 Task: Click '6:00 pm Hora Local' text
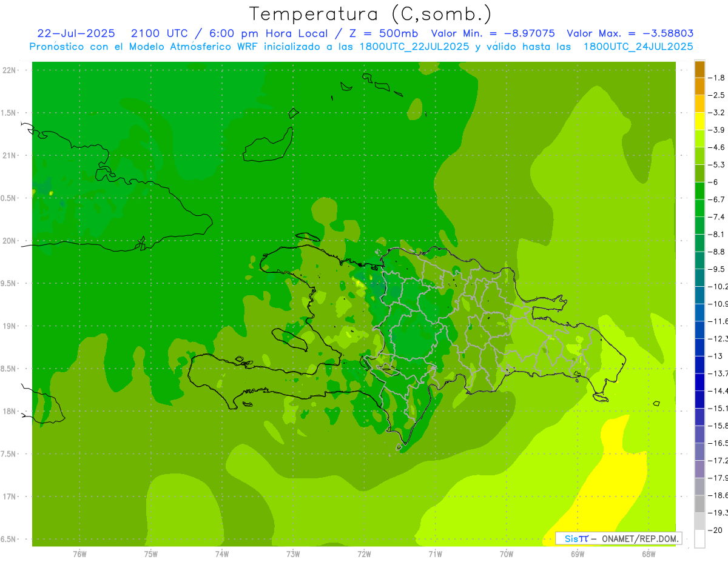coord(268,33)
